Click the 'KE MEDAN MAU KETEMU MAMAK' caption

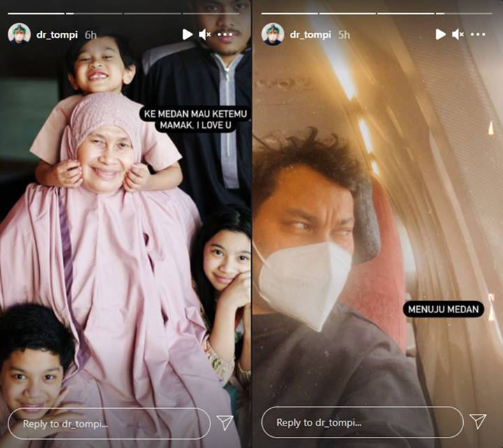(196, 119)
